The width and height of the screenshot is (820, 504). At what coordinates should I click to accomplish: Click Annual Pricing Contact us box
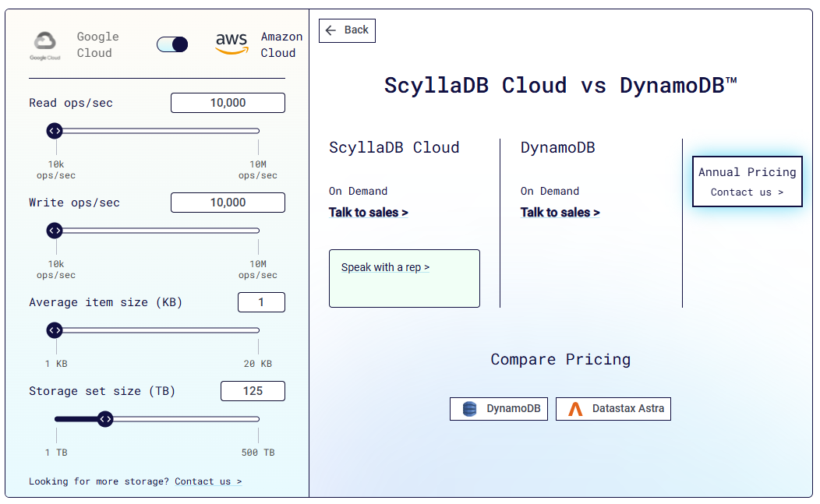click(748, 182)
